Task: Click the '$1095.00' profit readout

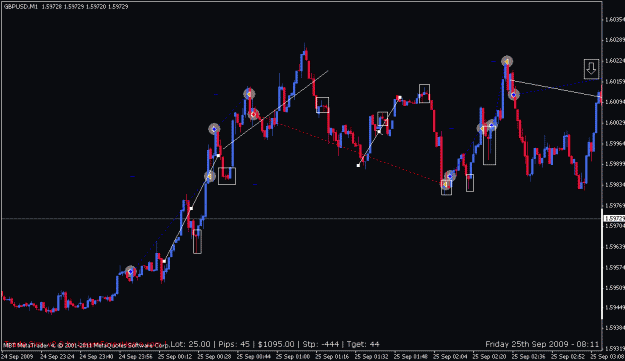Action: 276,344
